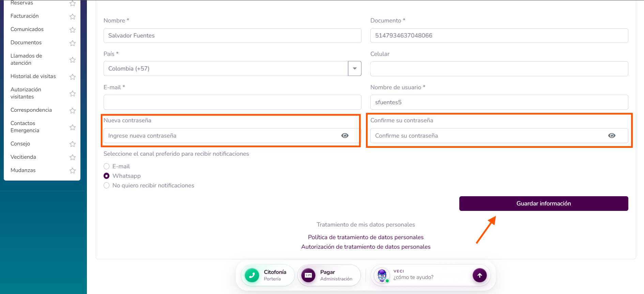The height and width of the screenshot is (294, 644).
Task: Choose No quiero recibir notificaciones option
Action: (x=107, y=185)
